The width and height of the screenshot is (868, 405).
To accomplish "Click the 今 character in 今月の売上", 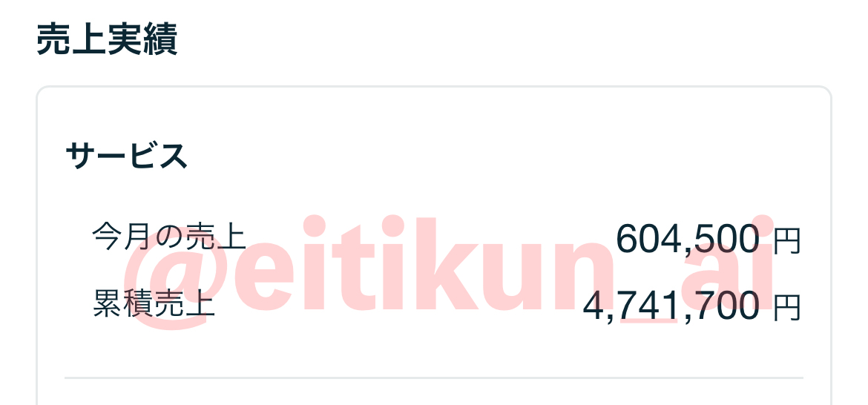I will pyautogui.click(x=107, y=237).
